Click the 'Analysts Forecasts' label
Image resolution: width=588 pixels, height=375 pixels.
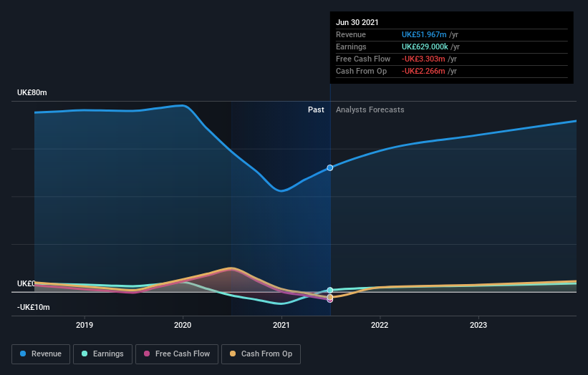click(370, 109)
